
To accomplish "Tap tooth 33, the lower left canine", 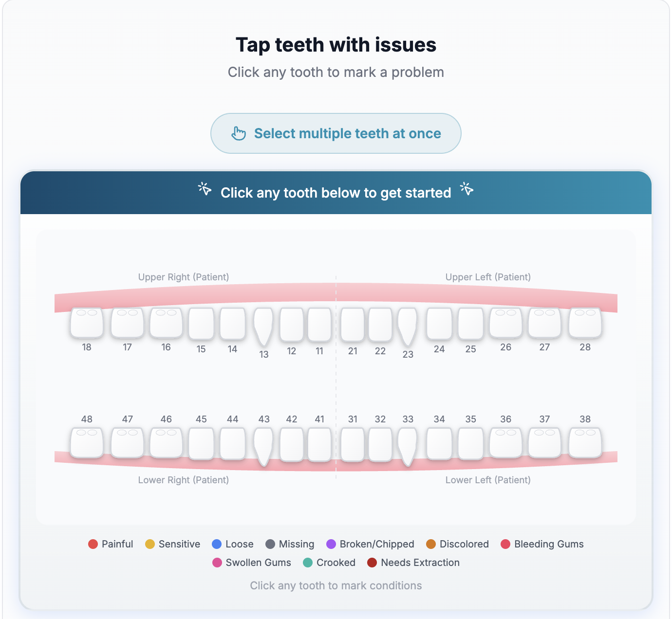I will click(x=408, y=444).
